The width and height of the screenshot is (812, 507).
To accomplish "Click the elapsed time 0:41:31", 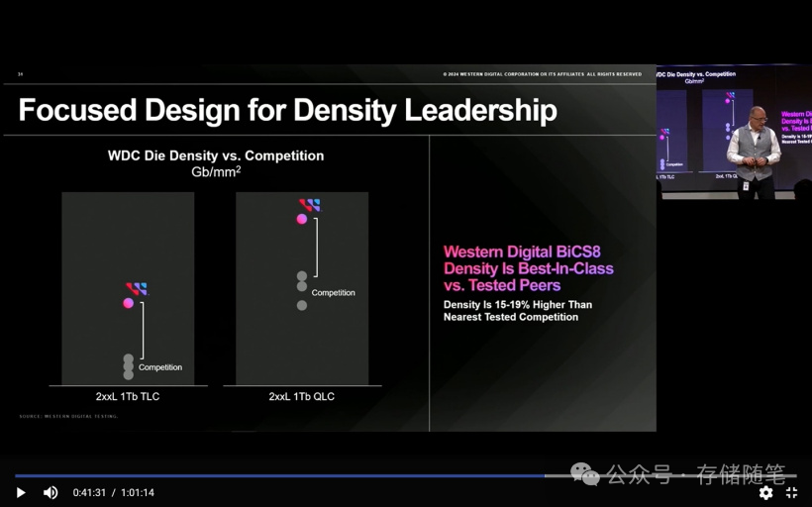I will click(x=89, y=492).
